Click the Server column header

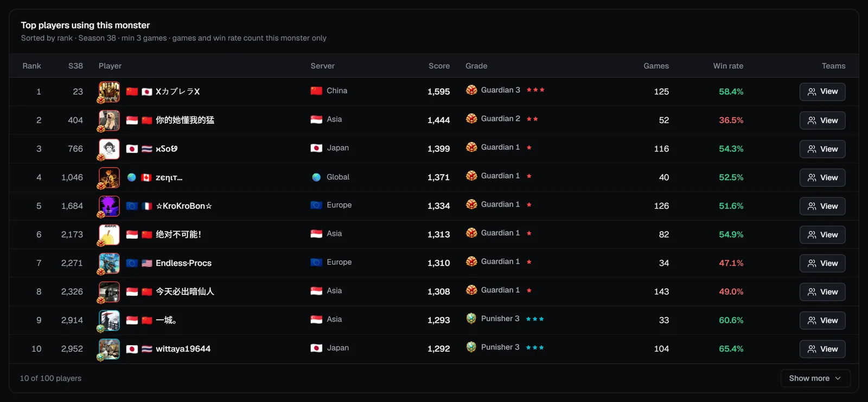click(x=322, y=66)
